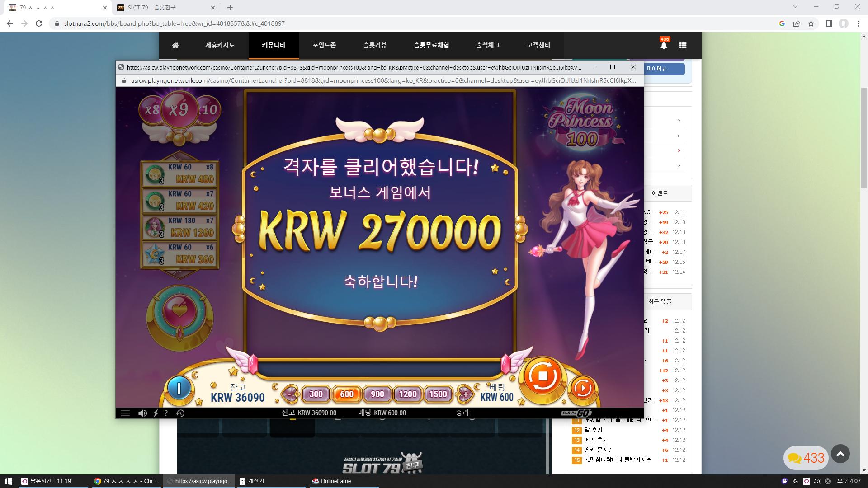Open the 슬롯리뷰 menu
Screen dimensions: 868x488
375,45
